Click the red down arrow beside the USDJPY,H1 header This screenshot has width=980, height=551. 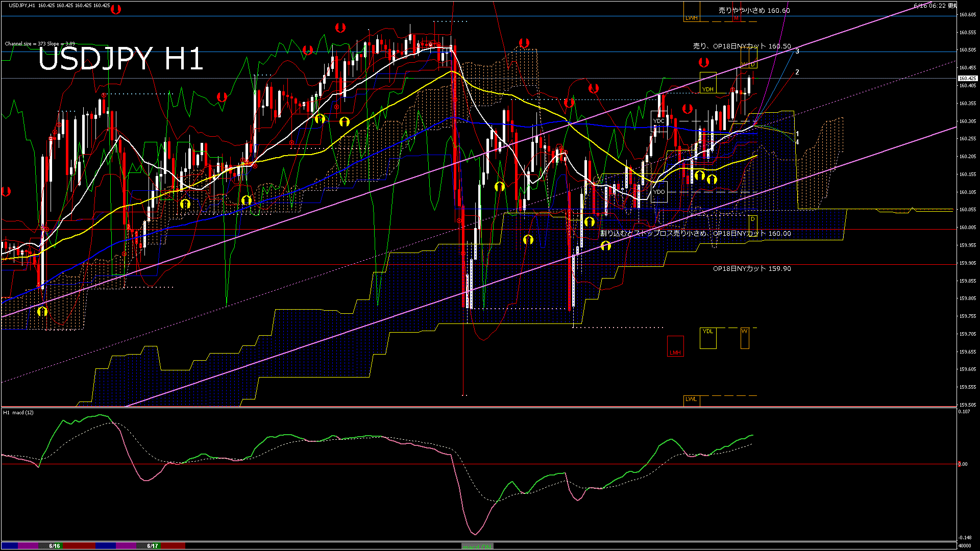[x=116, y=9]
